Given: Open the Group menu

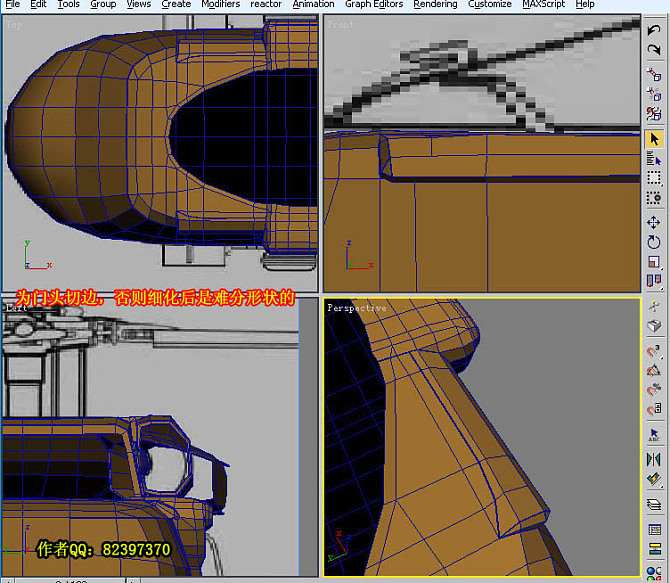Looking at the screenshot, I should [103, 4].
